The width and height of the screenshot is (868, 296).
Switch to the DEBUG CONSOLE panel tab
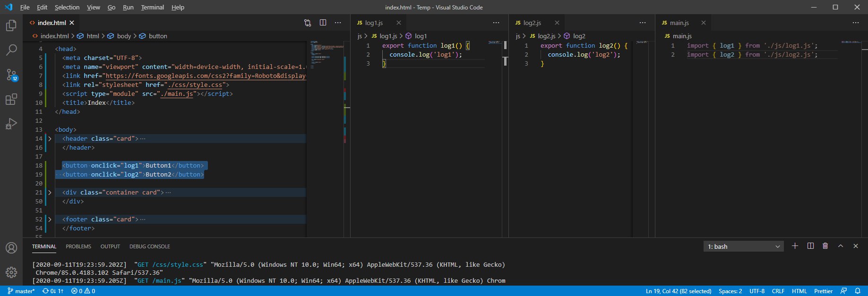point(150,246)
